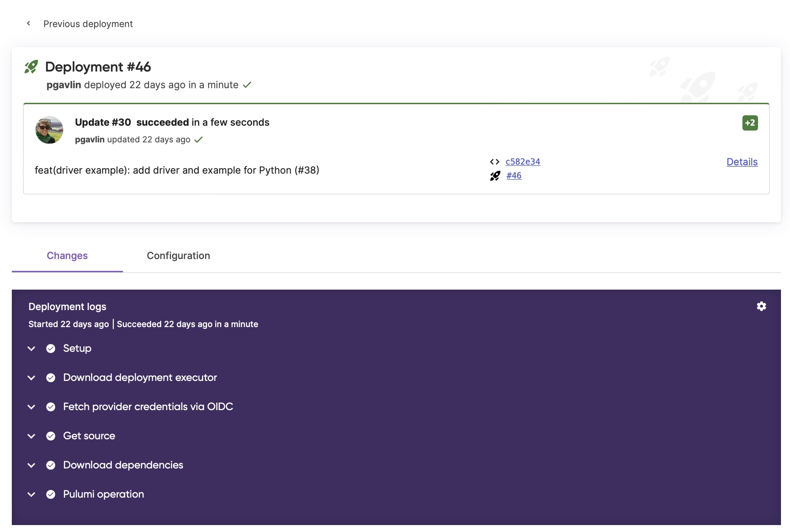Image resolution: width=790 pixels, height=532 pixels.
Task: Click 'Started 22 days ago' text
Action: point(69,324)
